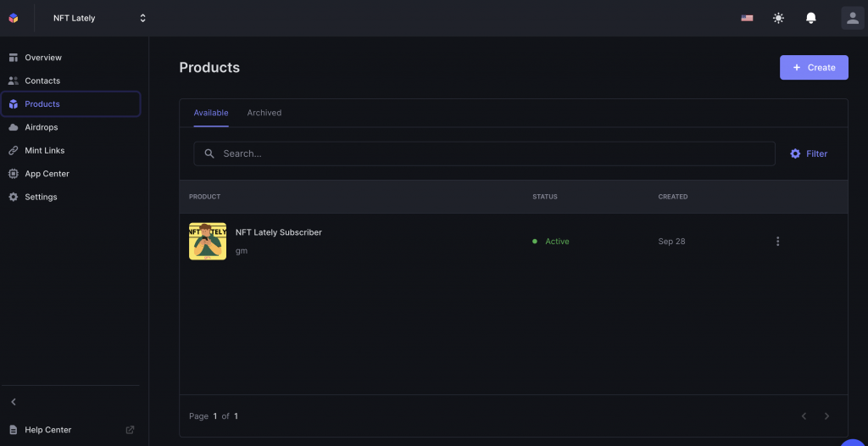The height and width of the screenshot is (446, 868).
Task: Collapse the sidebar with the left chevron
Action: pyautogui.click(x=14, y=402)
